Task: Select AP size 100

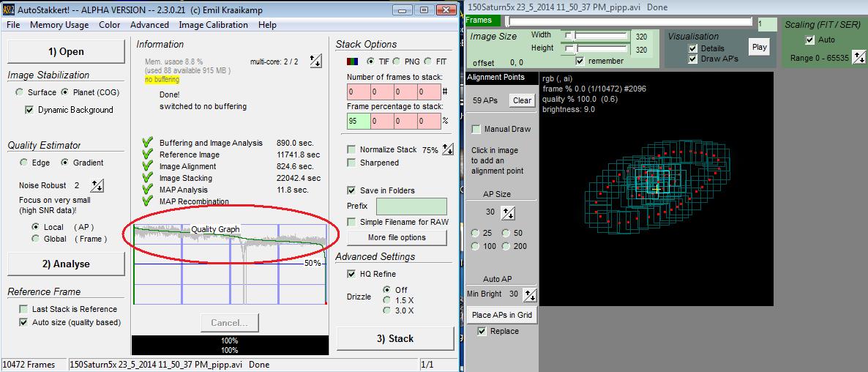Action: pos(475,246)
